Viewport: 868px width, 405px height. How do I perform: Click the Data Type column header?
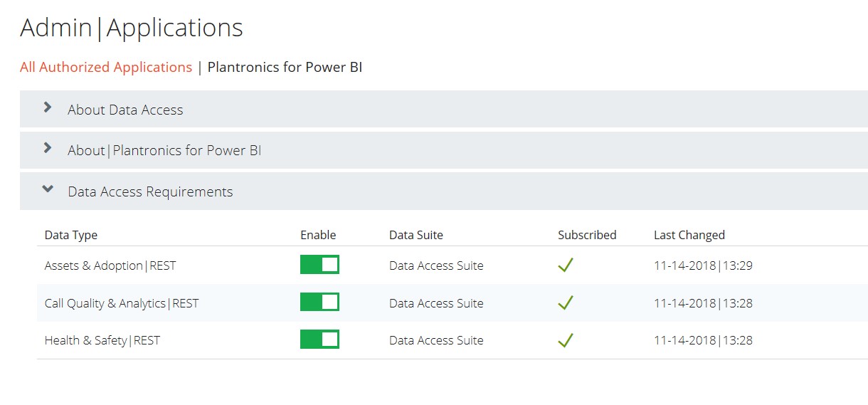coord(71,235)
